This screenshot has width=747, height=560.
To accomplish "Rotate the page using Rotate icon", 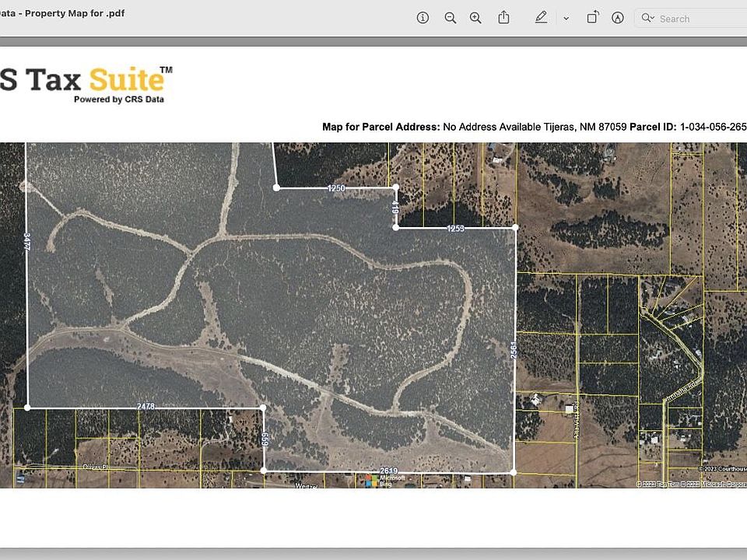I will click(x=593, y=18).
